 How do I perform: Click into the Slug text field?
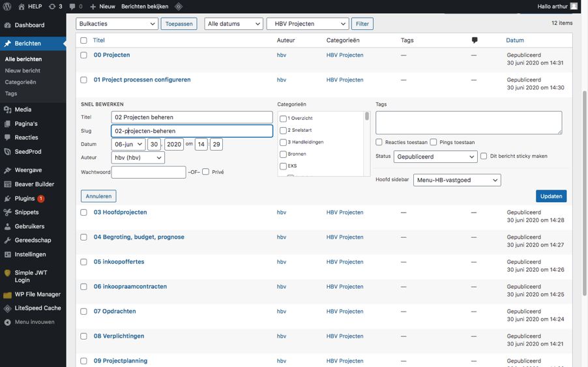pos(192,131)
